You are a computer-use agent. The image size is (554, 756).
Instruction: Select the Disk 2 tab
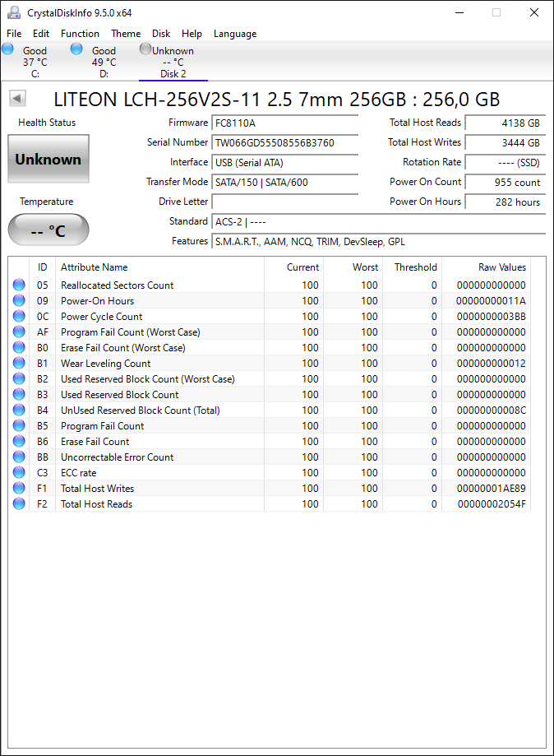tap(173, 62)
